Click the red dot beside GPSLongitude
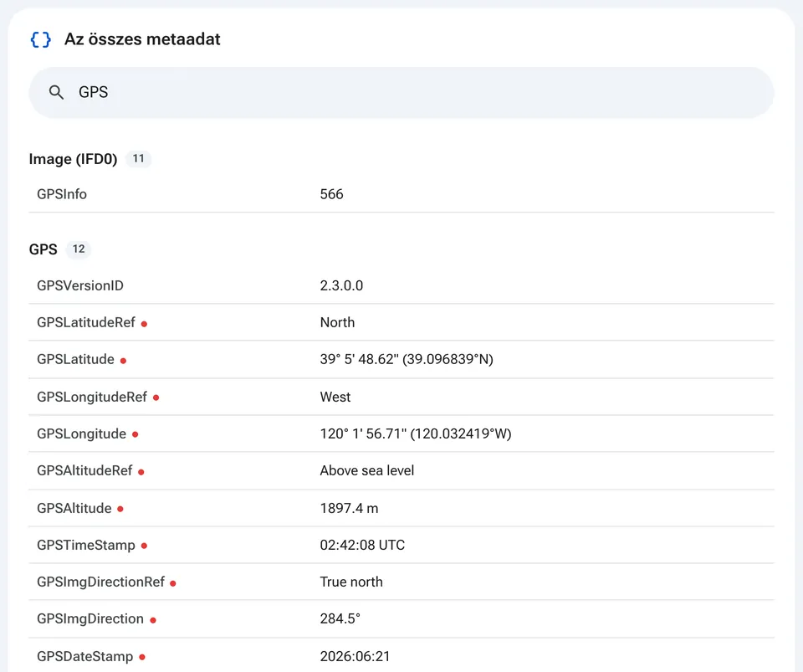 click(x=136, y=434)
